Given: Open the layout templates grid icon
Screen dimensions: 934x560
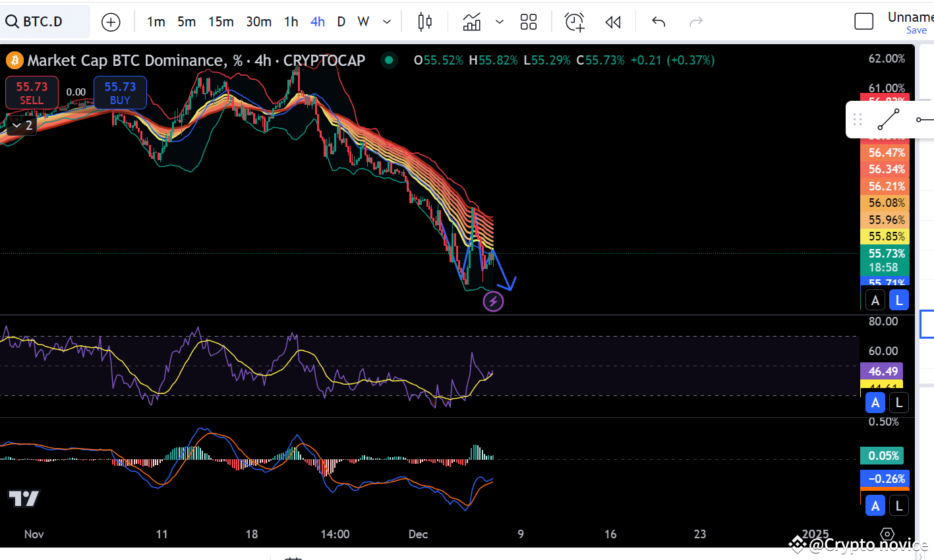Looking at the screenshot, I should pyautogui.click(x=529, y=22).
